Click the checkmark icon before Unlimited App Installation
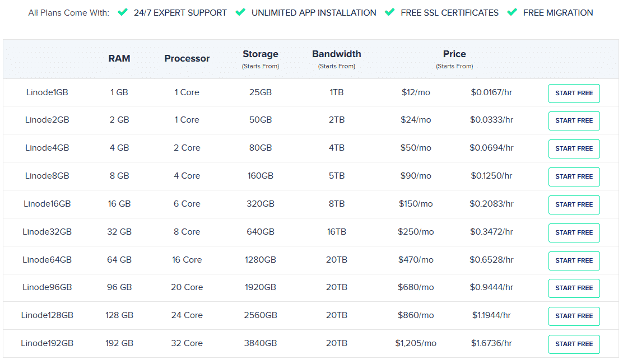Screen dimensions: 623x364 (x=240, y=12)
